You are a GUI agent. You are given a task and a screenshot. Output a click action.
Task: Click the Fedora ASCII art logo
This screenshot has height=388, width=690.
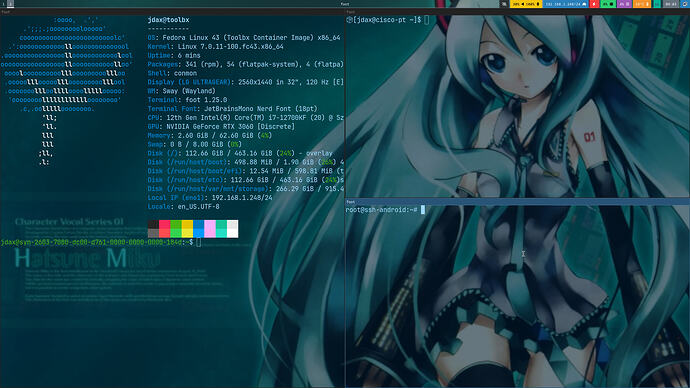67,91
